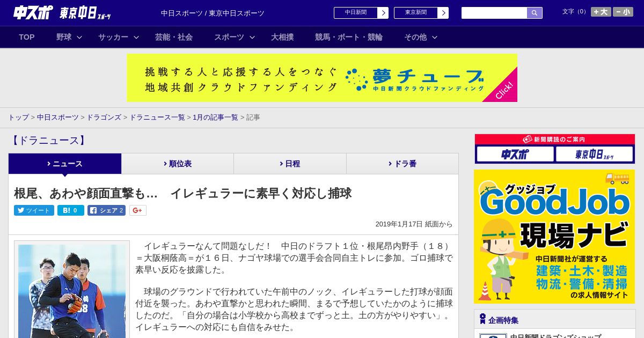Image resolution: width=644 pixels, height=338 pixels.
Task: Share with Google+ button
Action: [137, 210]
